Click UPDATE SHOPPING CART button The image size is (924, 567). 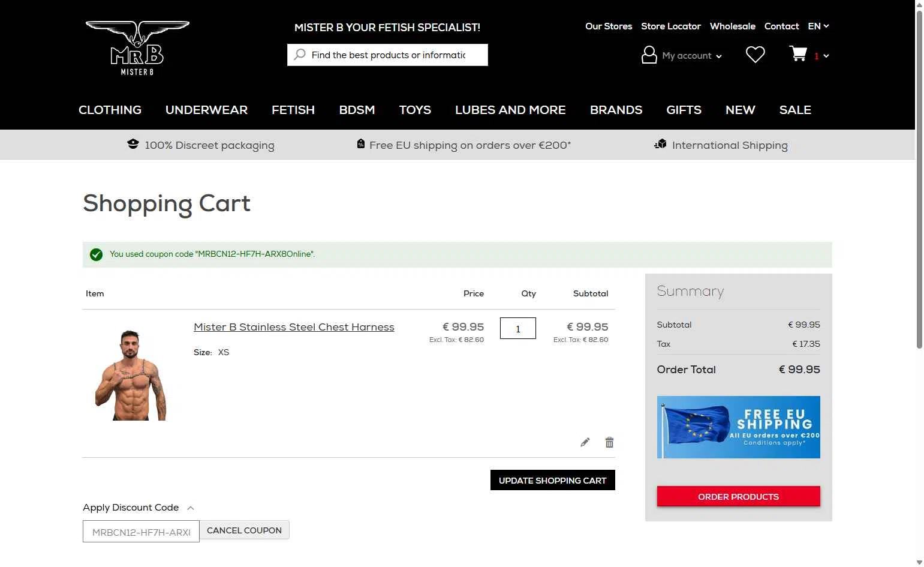[553, 480]
